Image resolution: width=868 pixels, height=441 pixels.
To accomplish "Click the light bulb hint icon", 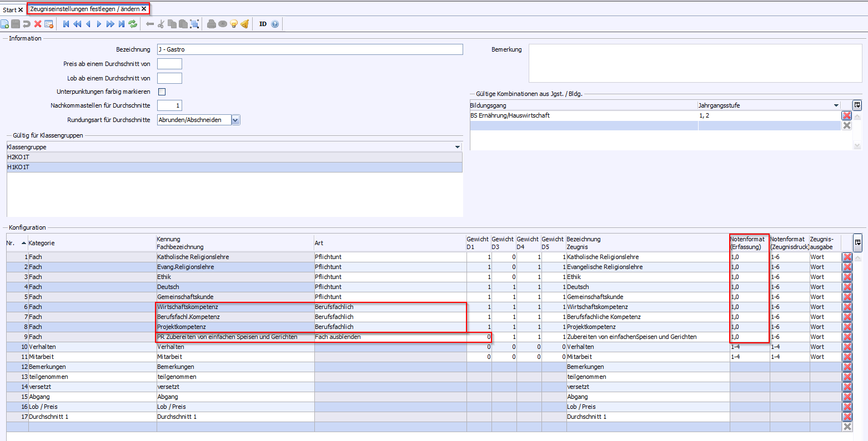I will click(234, 24).
